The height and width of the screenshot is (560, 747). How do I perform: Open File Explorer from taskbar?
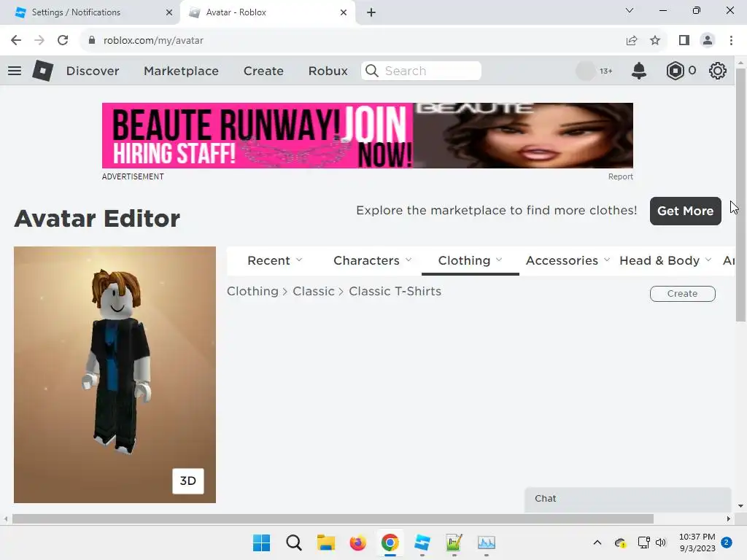(326, 542)
